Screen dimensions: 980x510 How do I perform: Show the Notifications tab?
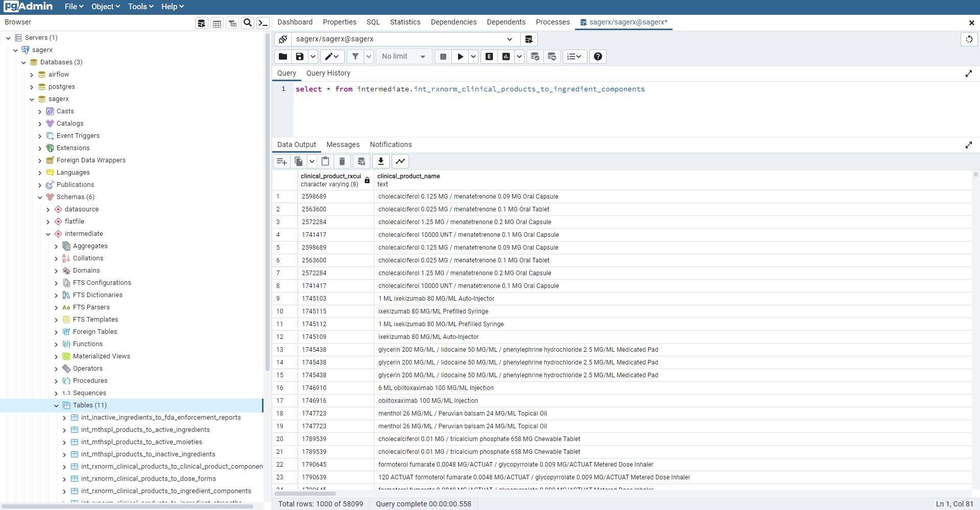click(x=391, y=145)
